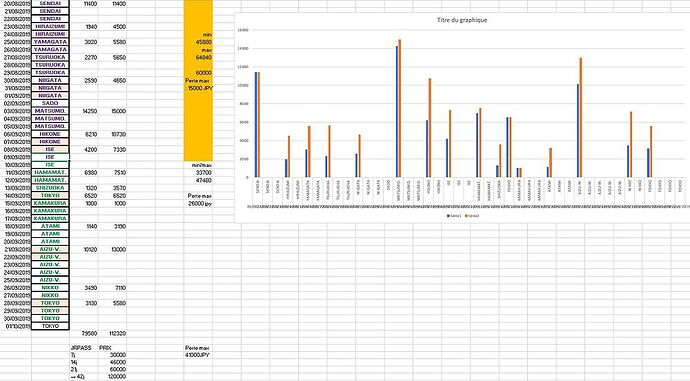Click the cell containing 7510

(112, 172)
